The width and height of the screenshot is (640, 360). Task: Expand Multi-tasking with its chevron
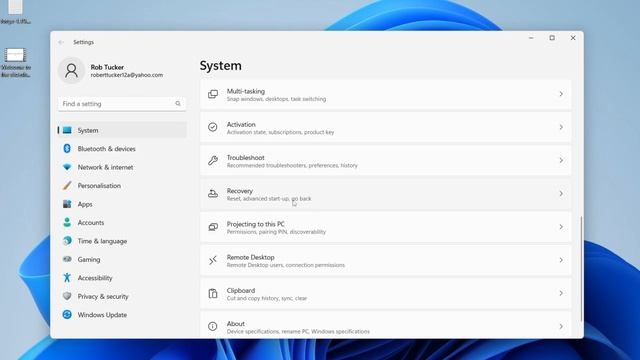click(561, 94)
